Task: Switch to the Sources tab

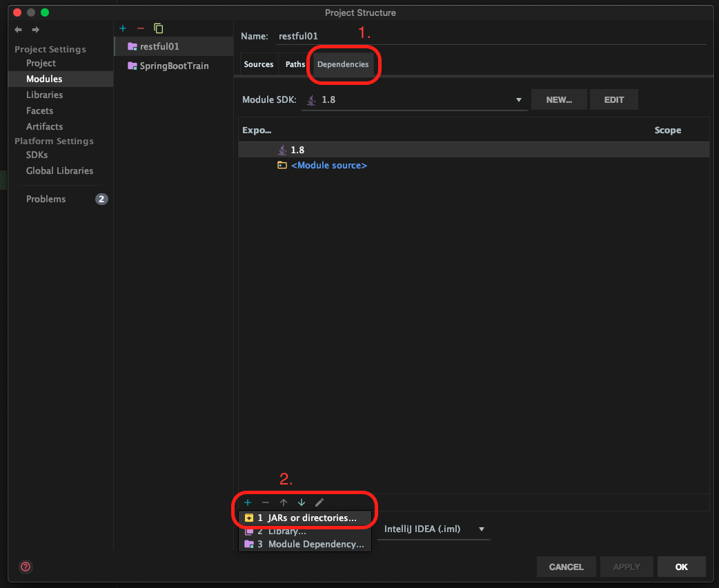Action: [x=259, y=64]
